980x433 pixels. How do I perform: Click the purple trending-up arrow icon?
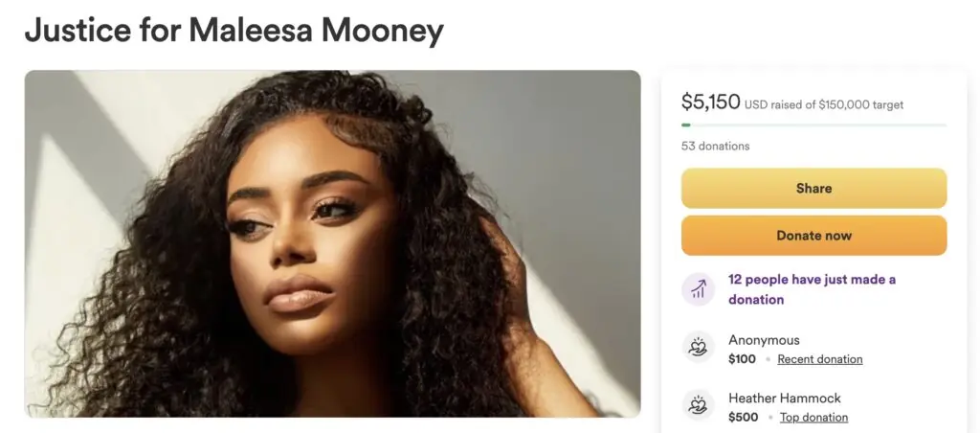(698, 289)
